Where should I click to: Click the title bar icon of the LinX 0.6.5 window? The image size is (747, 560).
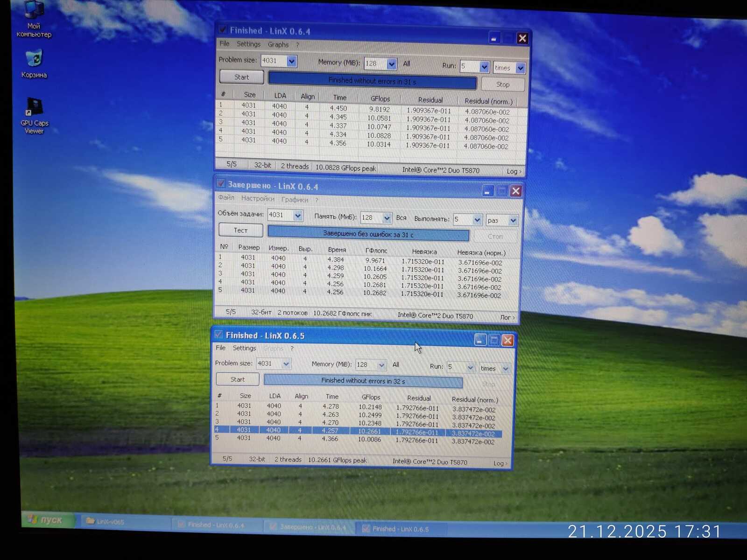[x=218, y=335]
